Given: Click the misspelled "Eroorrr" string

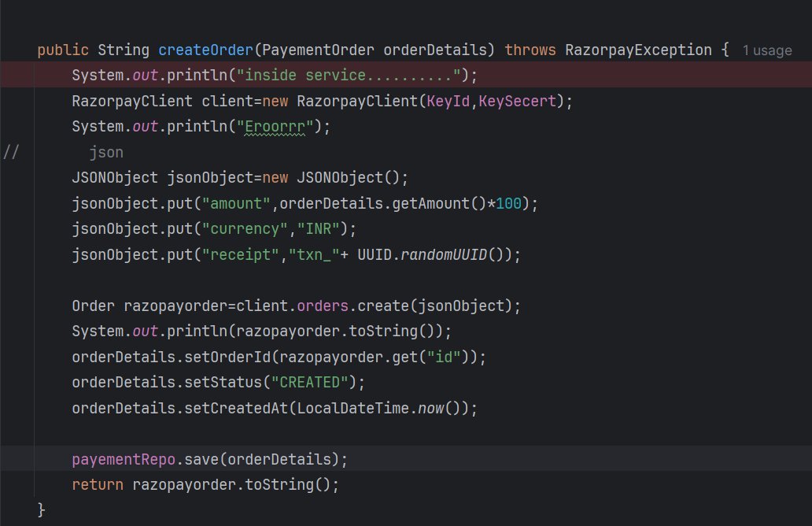Looking at the screenshot, I should point(275,127).
